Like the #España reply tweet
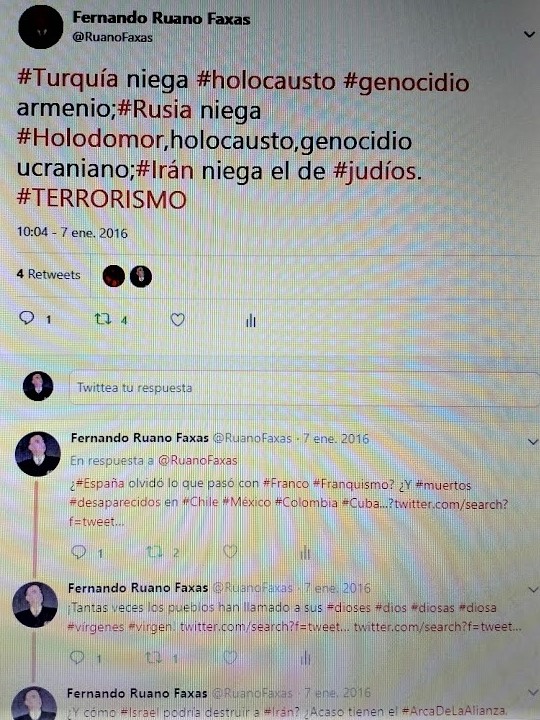540x720 pixels. tap(230, 551)
